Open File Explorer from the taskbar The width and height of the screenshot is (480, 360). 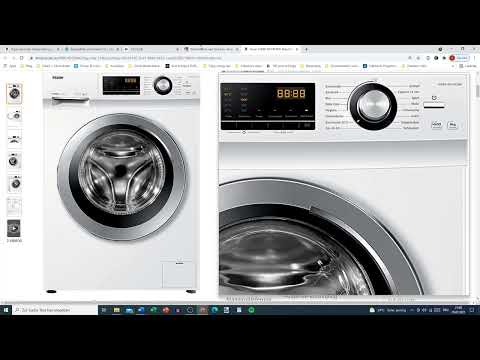116,310
